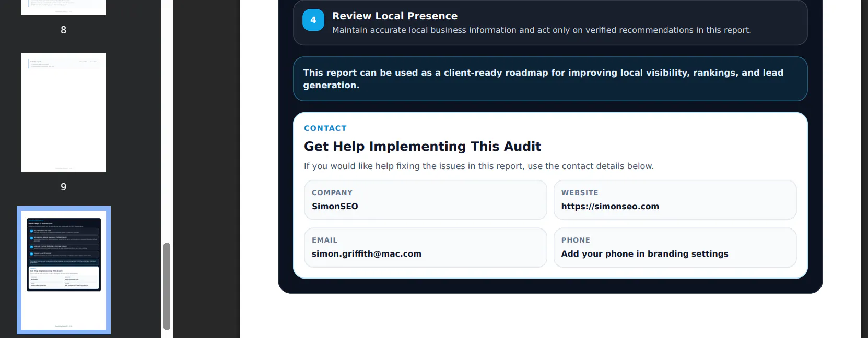Screen dimensions: 868x338
Task: Select the highlighted last page thumbnail
Action: click(64, 270)
